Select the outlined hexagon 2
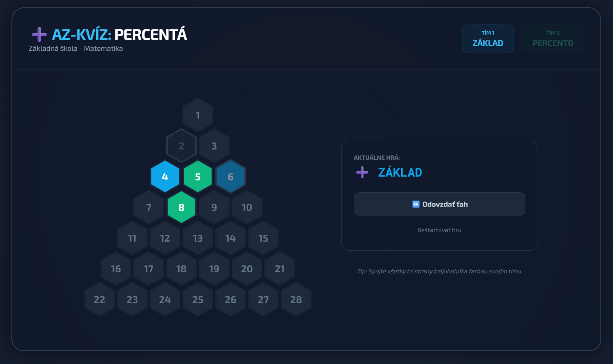The width and height of the screenshot is (613, 364). [x=181, y=146]
